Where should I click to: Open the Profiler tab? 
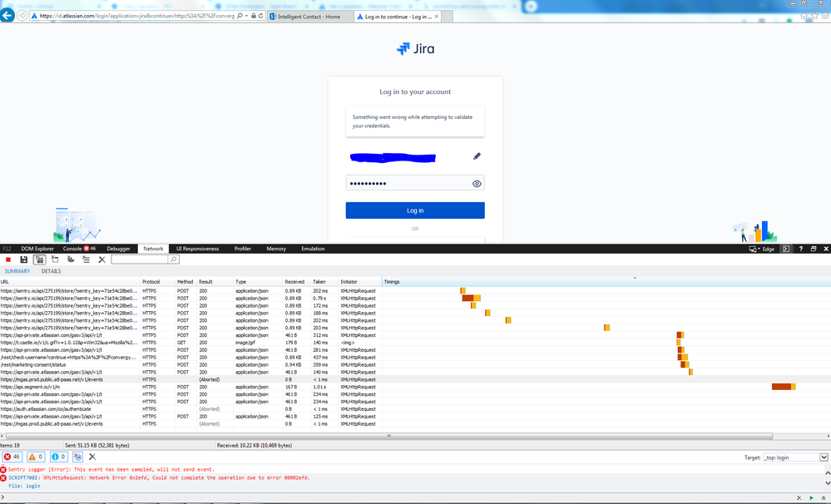coord(243,249)
